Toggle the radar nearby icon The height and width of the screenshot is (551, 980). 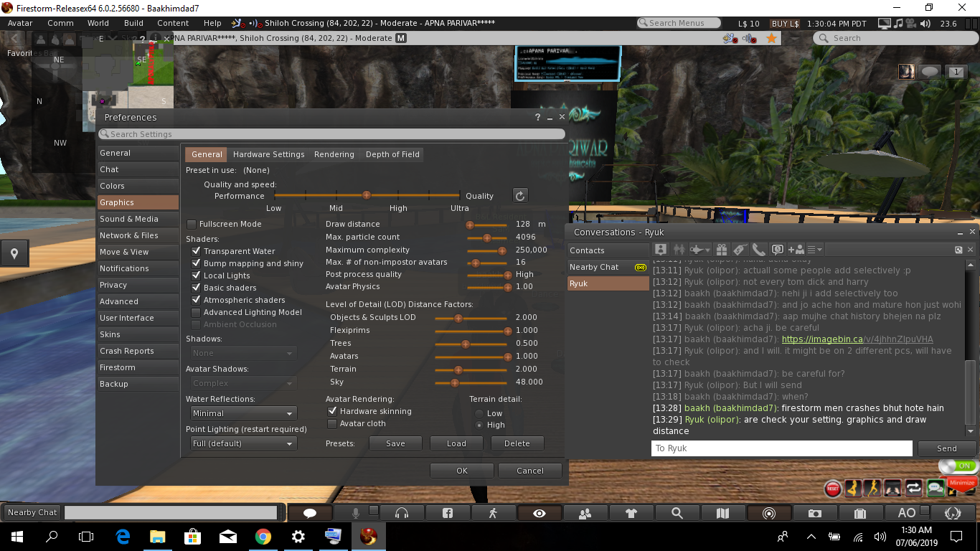tap(769, 513)
